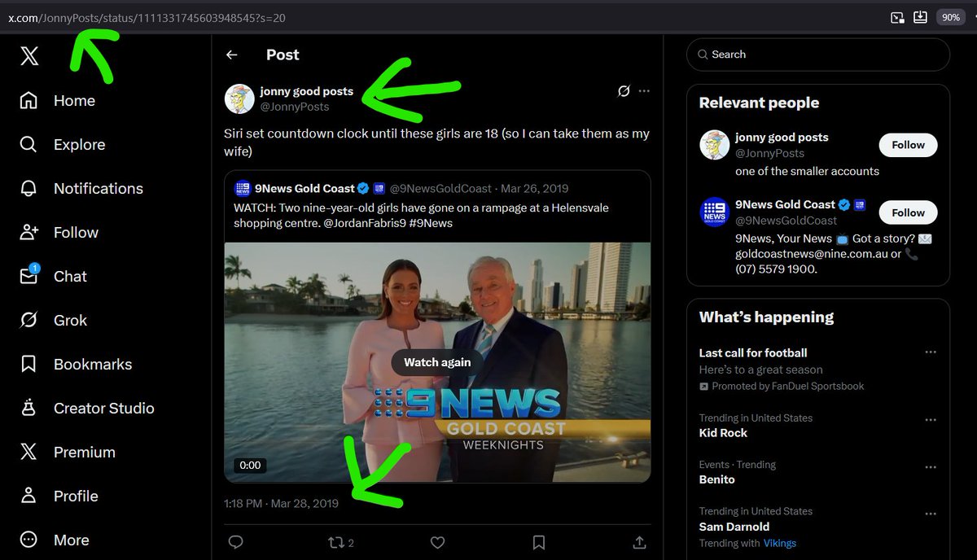Repost the tweet using the retweet icon
The height and width of the screenshot is (560, 977).
click(x=336, y=542)
